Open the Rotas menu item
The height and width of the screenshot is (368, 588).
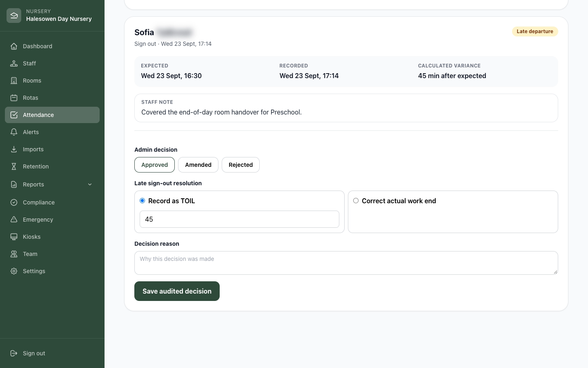coord(52,98)
